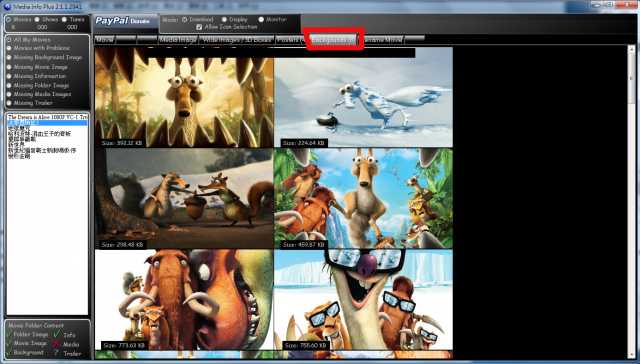Toggle the Allow Icon Selection checkbox
This screenshot has height=364, width=640.
click(x=199, y=27)
